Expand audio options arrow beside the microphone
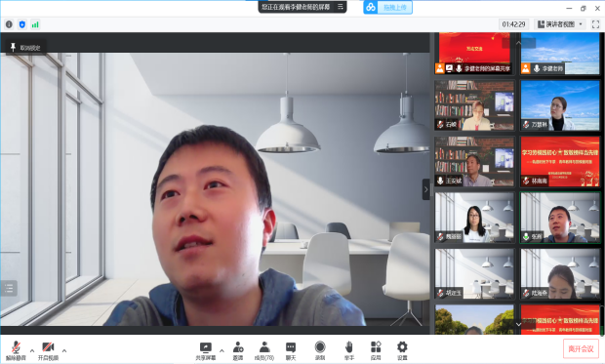605x364 pixels. click(x=32, y=350)
